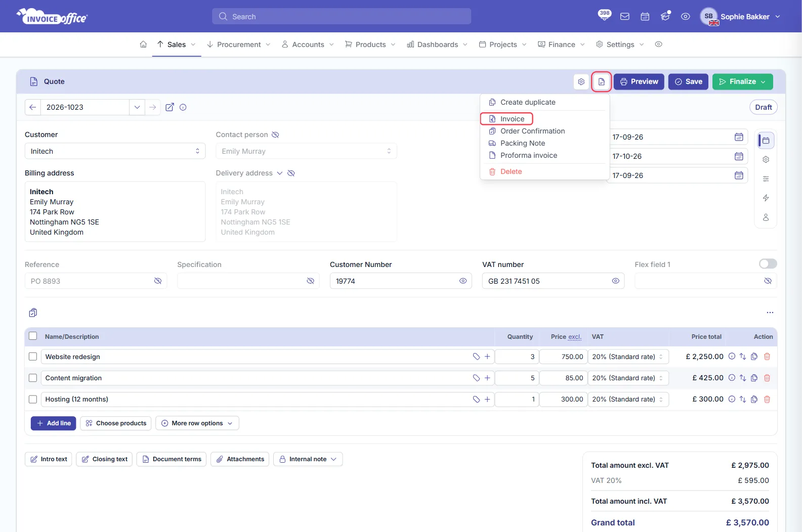Select all lines with the header checkbox
Image resolution: width=802 pixels, height=532 pixels.
pyautogui.click(x=33, y=336)
